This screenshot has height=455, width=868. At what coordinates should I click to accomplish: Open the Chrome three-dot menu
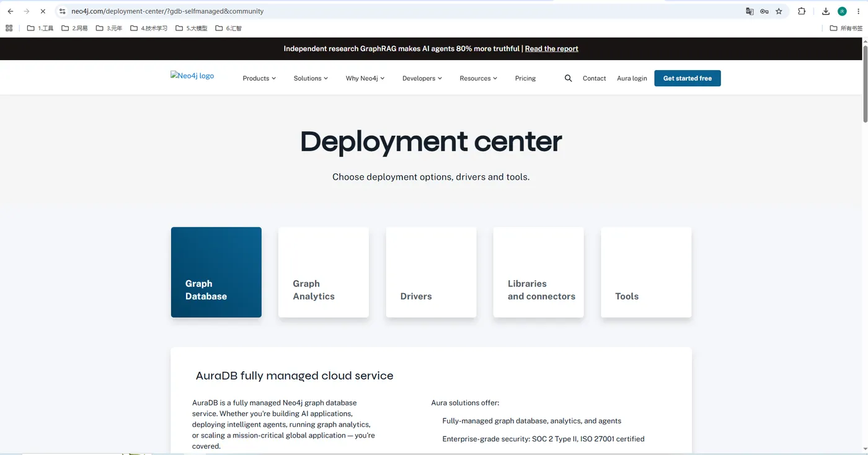pyautogui.click(x=858, y=11)
